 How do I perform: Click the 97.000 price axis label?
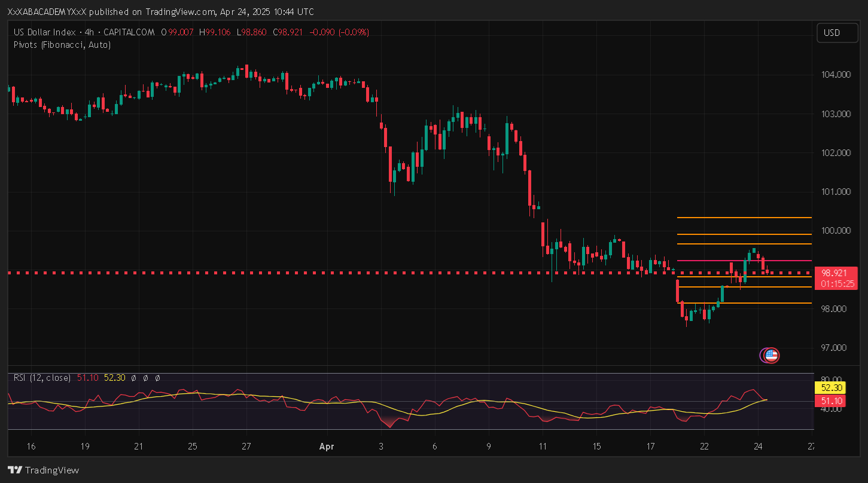pyautogui.click(x=835, y=347)
